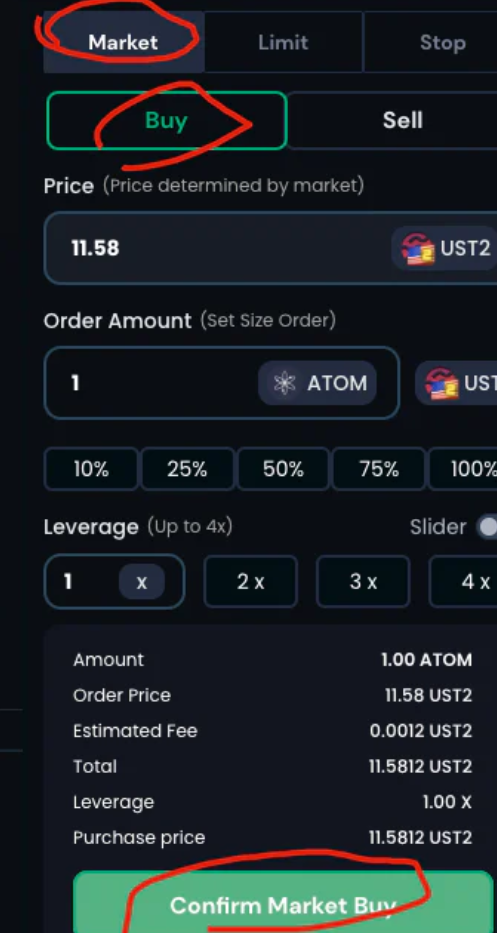Click the ATOM logo icon in Order Amount

pyautogui.click(x=285, y=383)
